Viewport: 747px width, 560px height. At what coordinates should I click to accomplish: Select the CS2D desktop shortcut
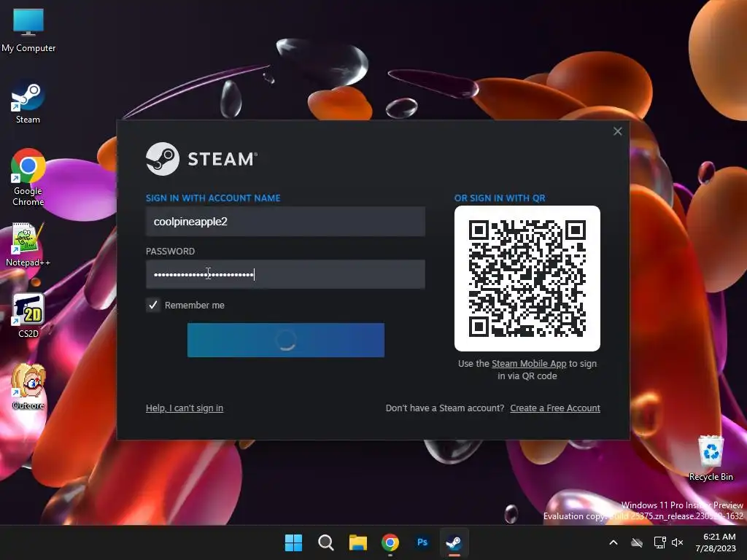28,315
